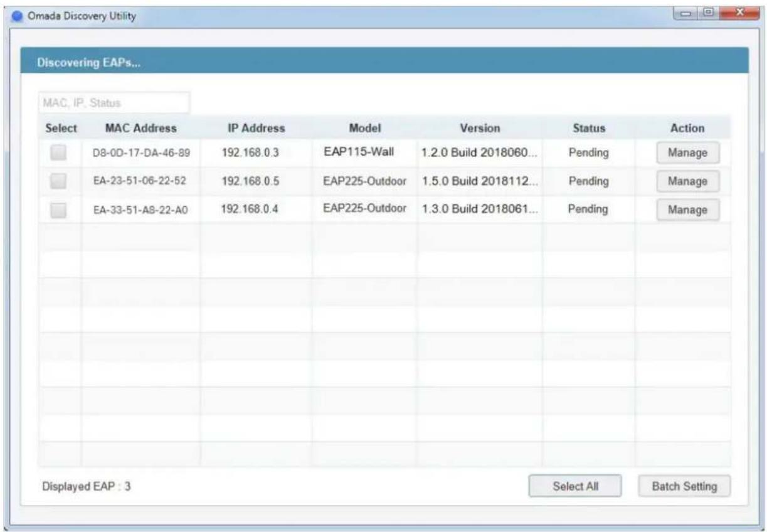Minimize the Omada Discovery Utility window
Image resolution: width=767 pixels, height=532 pixels.
click(685, 12)
